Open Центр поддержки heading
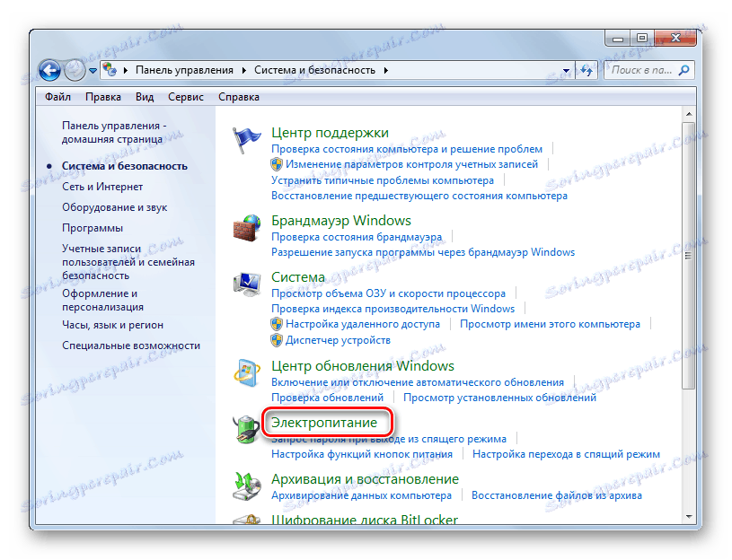The image size is (732, 560). coord(330,133)
